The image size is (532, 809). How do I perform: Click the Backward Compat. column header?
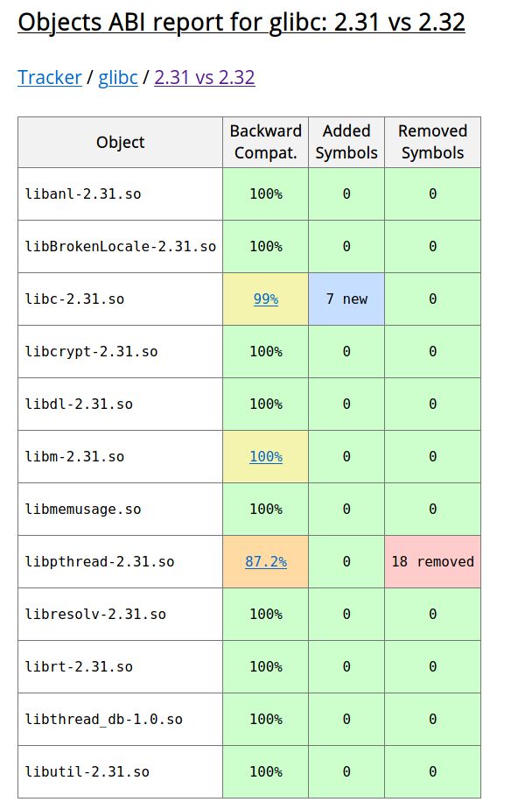266,142
